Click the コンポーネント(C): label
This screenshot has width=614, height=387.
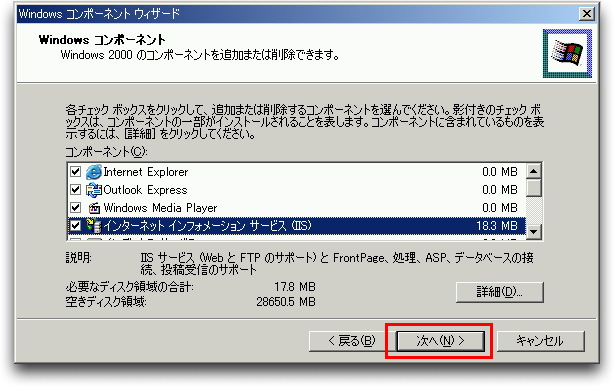[106, 152]
